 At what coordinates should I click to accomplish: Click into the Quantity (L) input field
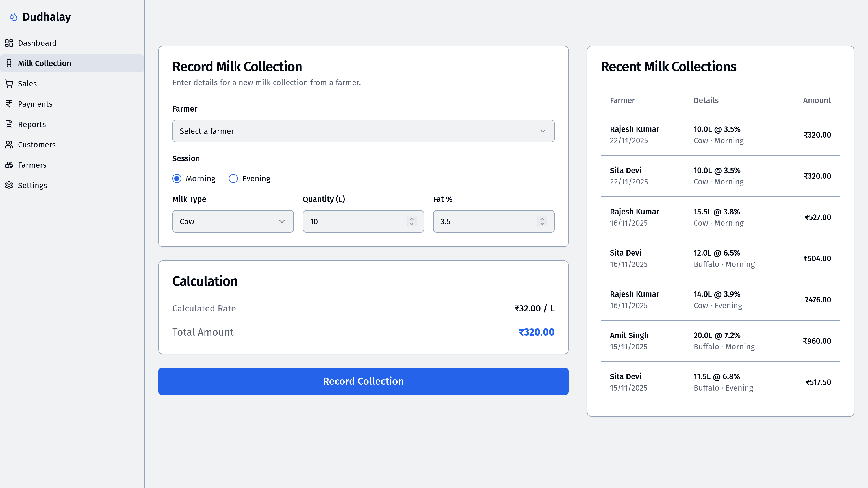point(354,221)
